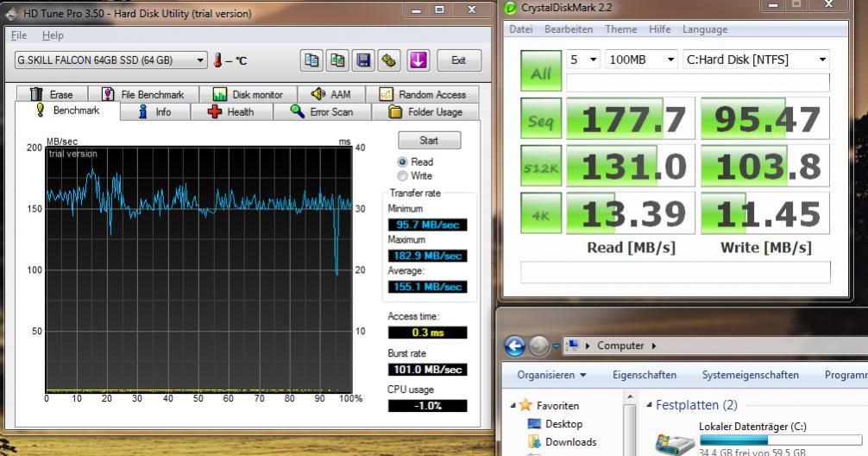Click the Exit button in HD Tune
This screenshot has height=456, width=868.
click(x=458, y=60)
